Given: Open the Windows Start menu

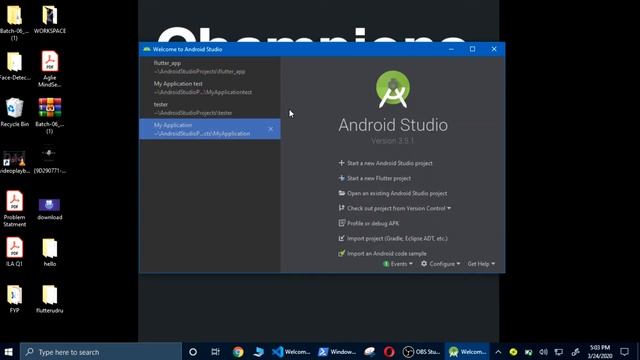Looking at the screenshot, I should [x=9, y=351].
